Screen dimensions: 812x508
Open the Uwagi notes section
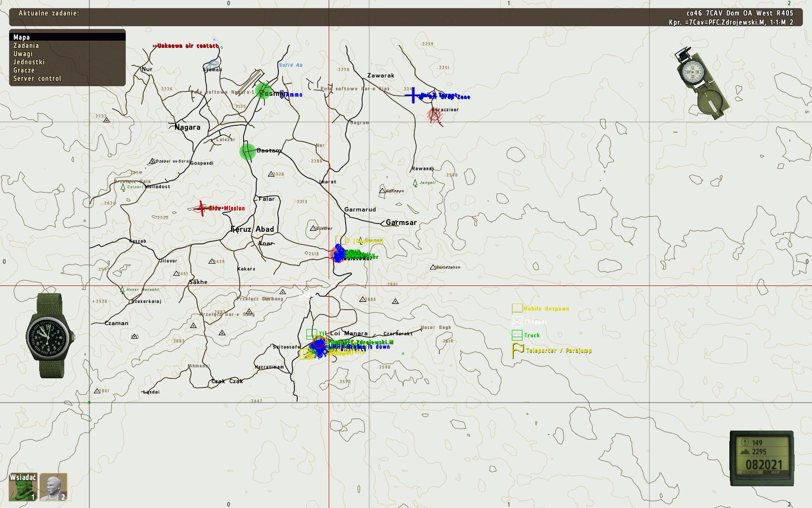point(23,54)
